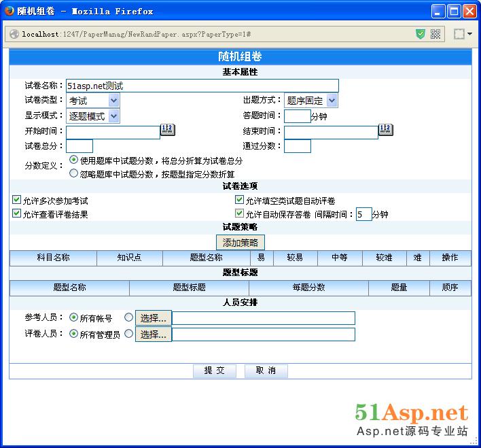Click the 通过分数 input field
Screen dimensions: 481x448
point(298,146)
